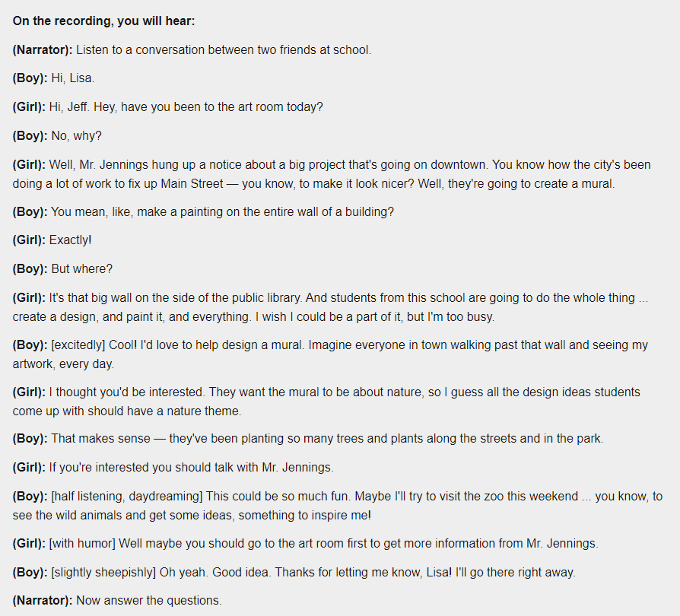The image size is (680, 616).
Task: Click the line about painting an entire wall
Action: 222,212
